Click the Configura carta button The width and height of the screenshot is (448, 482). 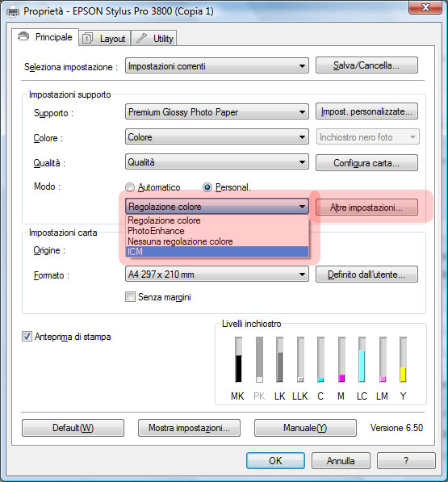tap(366, 162)
